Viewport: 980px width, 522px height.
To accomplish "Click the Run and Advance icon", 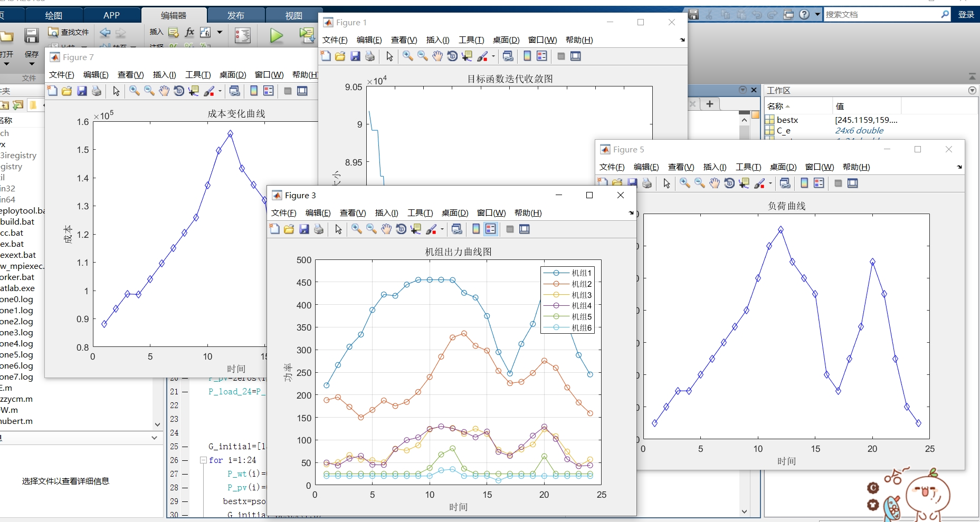I will [x=307, y=35].
